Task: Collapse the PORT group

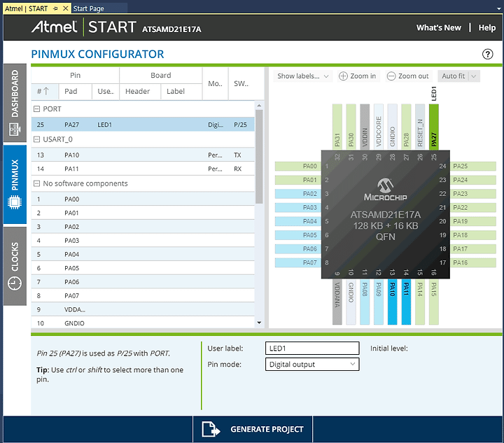Action: [37, 109]
